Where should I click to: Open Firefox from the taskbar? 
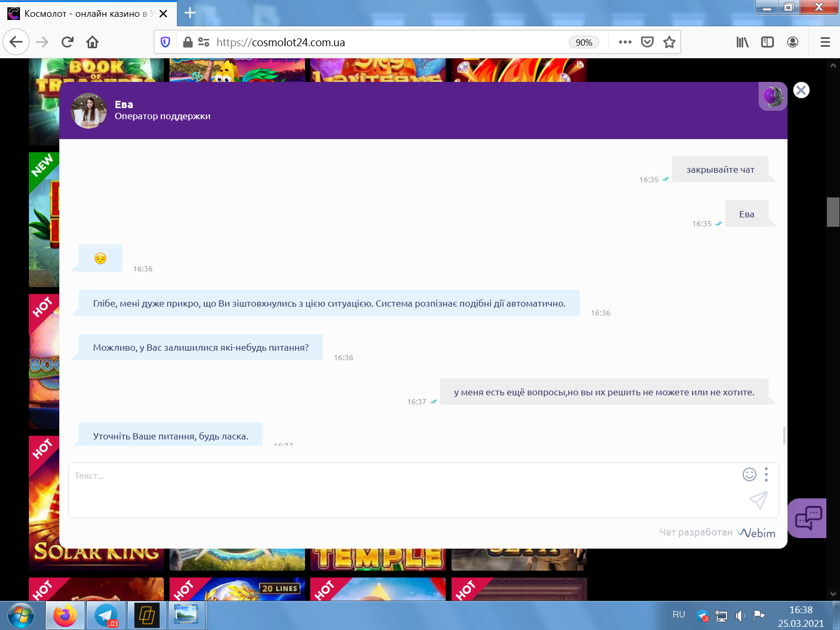point(65,615)
